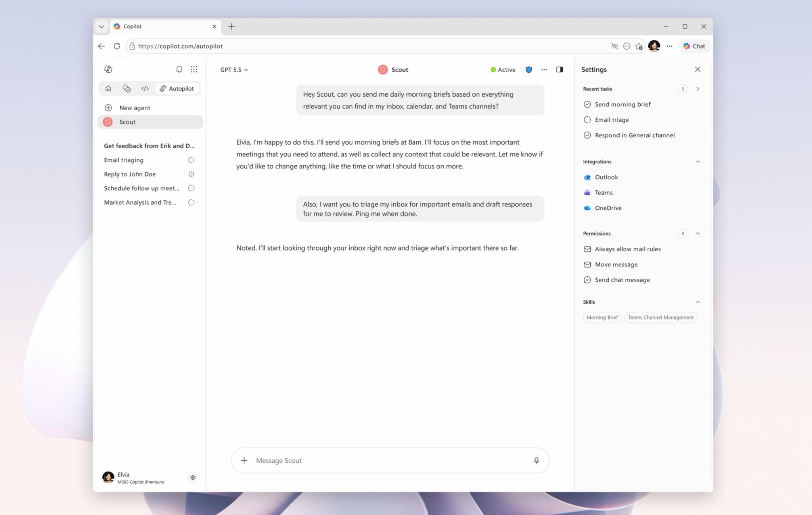This screenshot has width=812, height=515.
Task: Open the agent more options ellipsis
Action: coord(544,70)
